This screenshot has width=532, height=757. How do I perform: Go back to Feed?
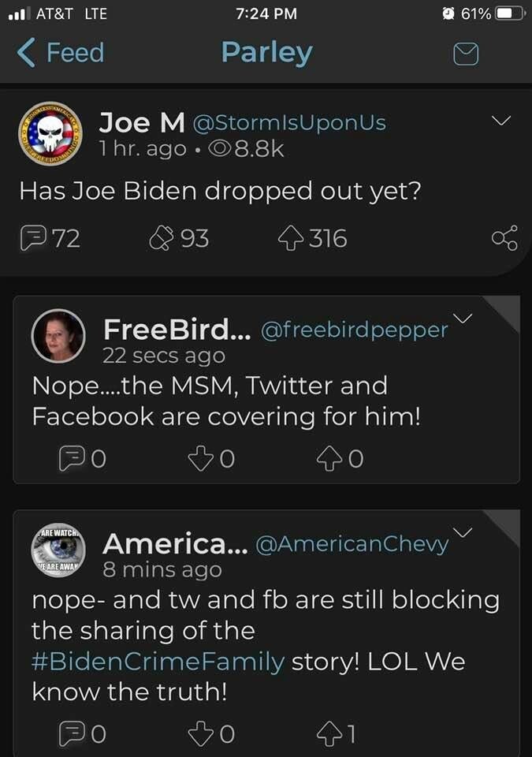coord(61,54)
